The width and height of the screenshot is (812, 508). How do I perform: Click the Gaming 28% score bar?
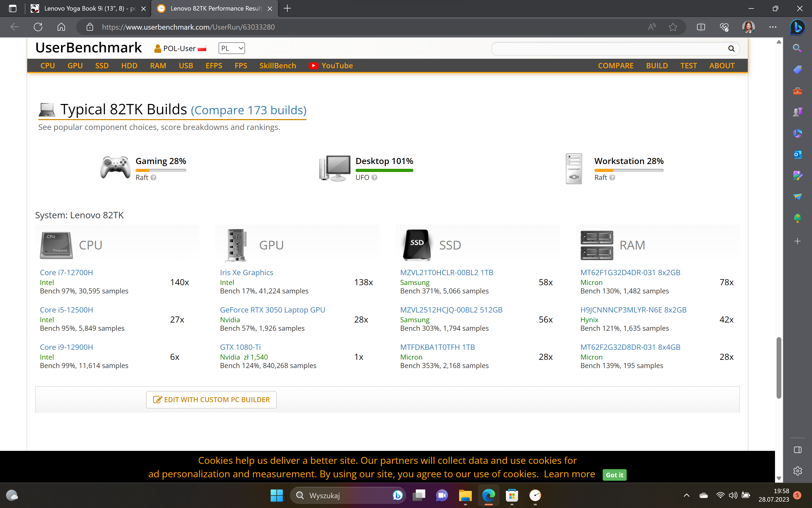(161, 170)
